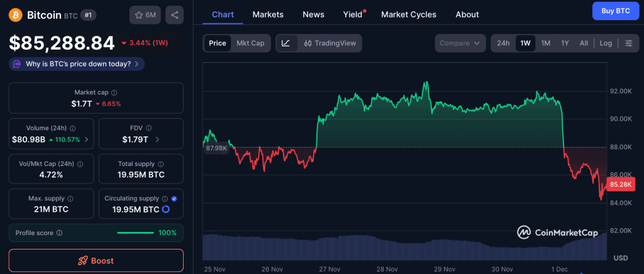This screenshot has width=644, height=274.
Task: Click the circulating supply verified badge
Action: pyautogui.click(x=174, y=199)
